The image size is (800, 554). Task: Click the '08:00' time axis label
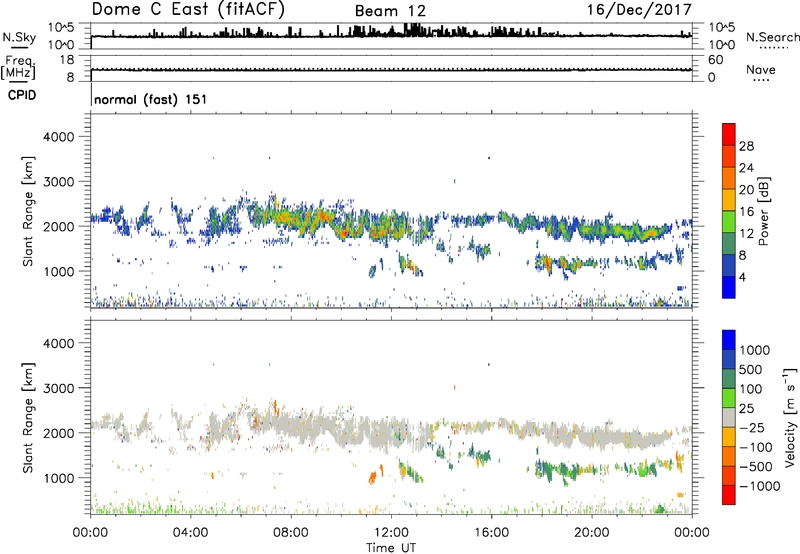290,533
